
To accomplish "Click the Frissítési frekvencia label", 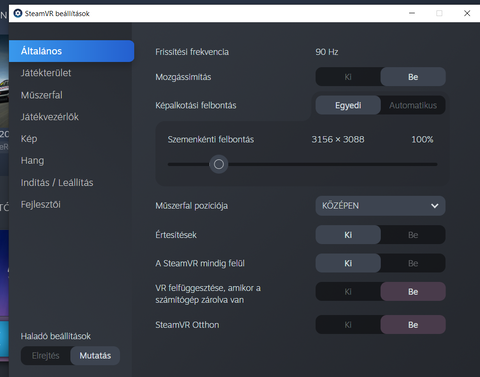I will tap(192, 52).
